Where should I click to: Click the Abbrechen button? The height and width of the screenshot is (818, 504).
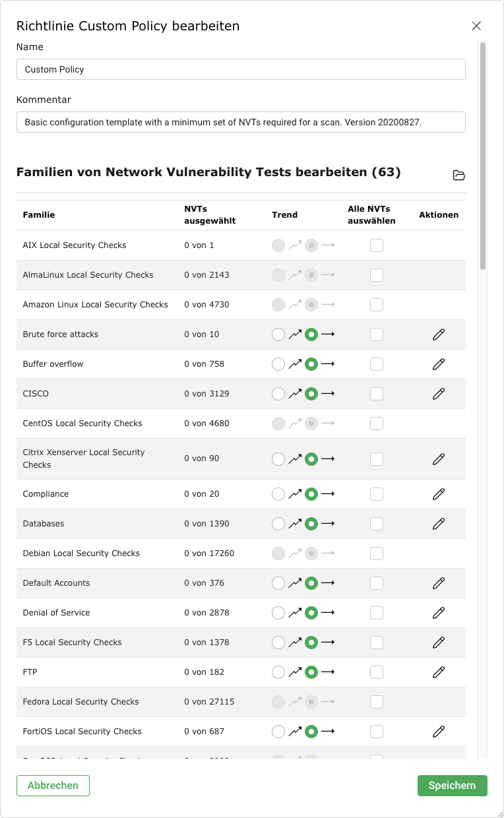click(x=53, y=786)
